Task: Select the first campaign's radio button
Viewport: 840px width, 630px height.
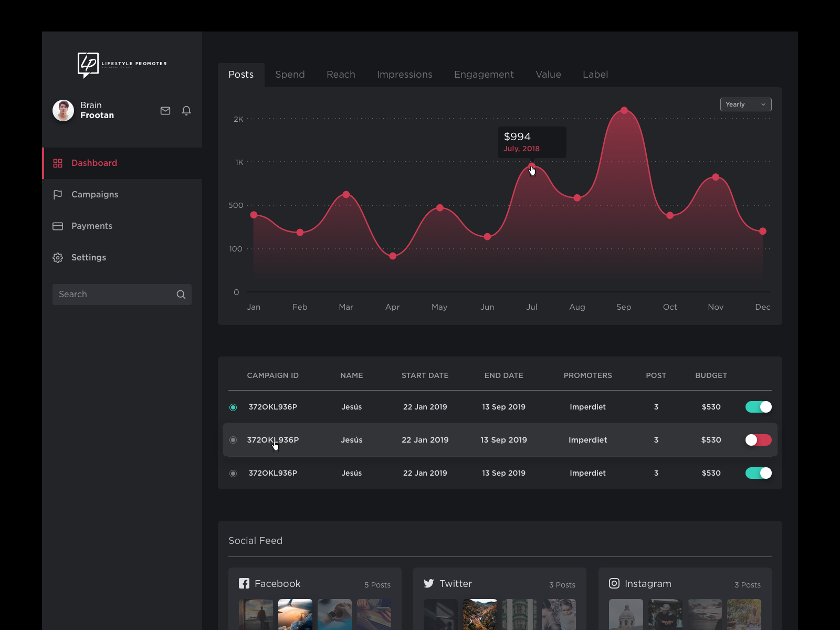Action: [233, 407]
